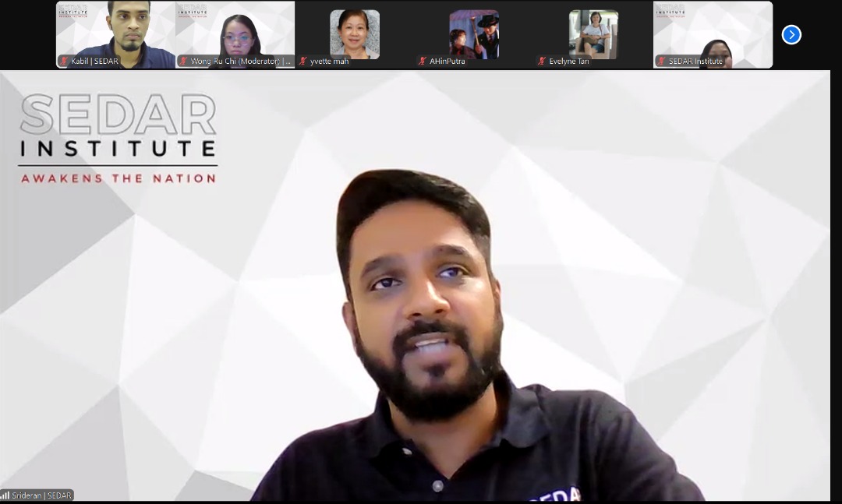Select SEDAR Institute participant video thumbnail

click(713, 34)
